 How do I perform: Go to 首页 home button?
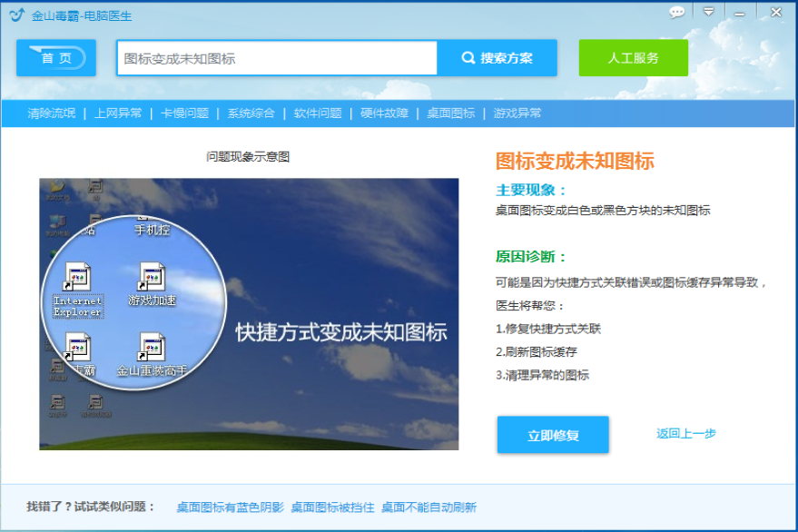pyautogui.click(x=56, y=58)
